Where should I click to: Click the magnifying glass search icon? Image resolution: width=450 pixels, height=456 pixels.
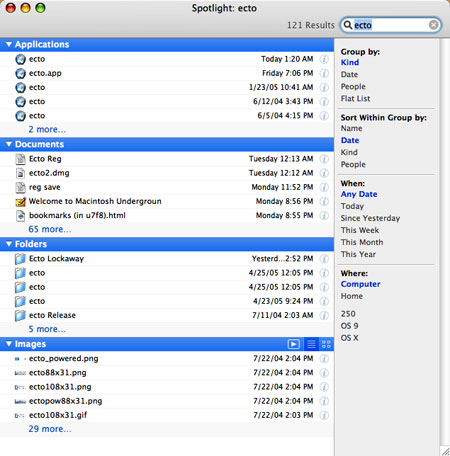347,25
